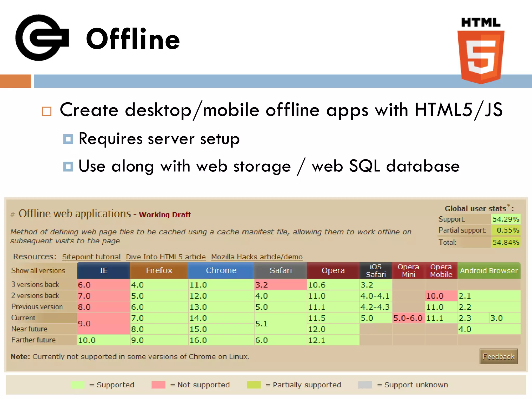Select the Android Browser column header
Image resolution: width=532 pixels, height=399 pixels.
(x=489, y=271)
